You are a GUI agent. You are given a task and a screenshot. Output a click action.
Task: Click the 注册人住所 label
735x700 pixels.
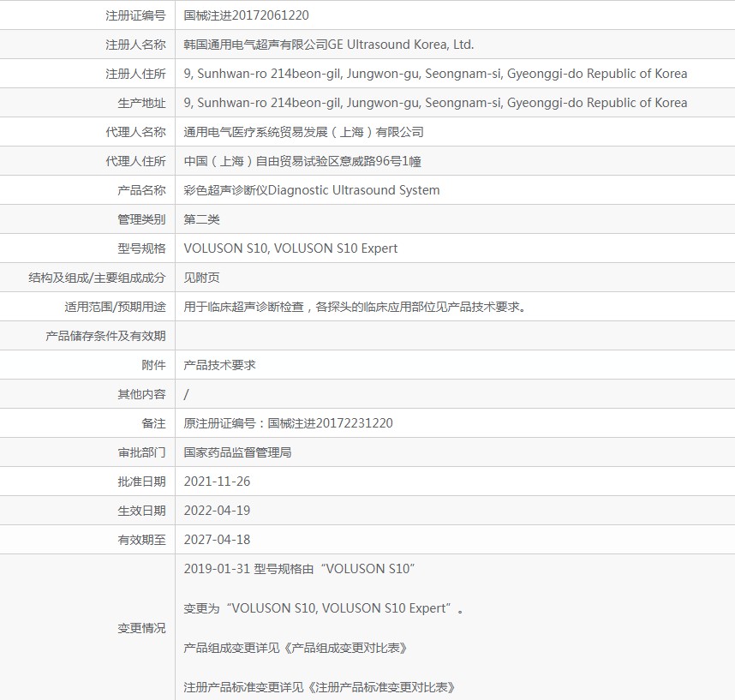click(135, 74)
